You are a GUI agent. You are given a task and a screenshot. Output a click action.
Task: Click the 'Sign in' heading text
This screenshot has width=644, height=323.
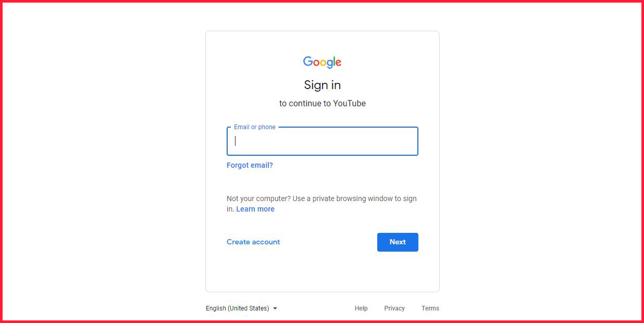pyautogui.click(x=323, y=85)
